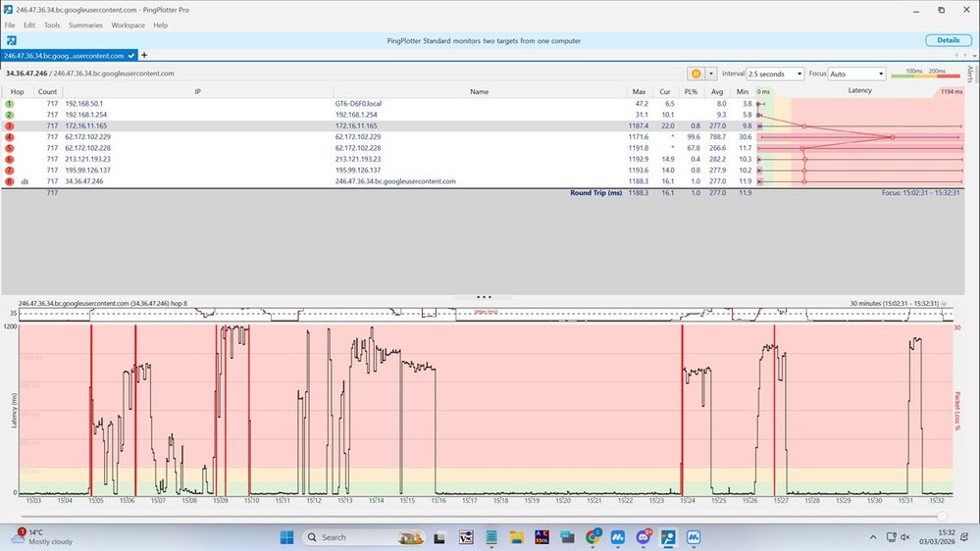Viewport: 980px width, 551px height.
Task: Click the hop 4 red status circle
Action: pyautogui.click(x=10, y=137)
